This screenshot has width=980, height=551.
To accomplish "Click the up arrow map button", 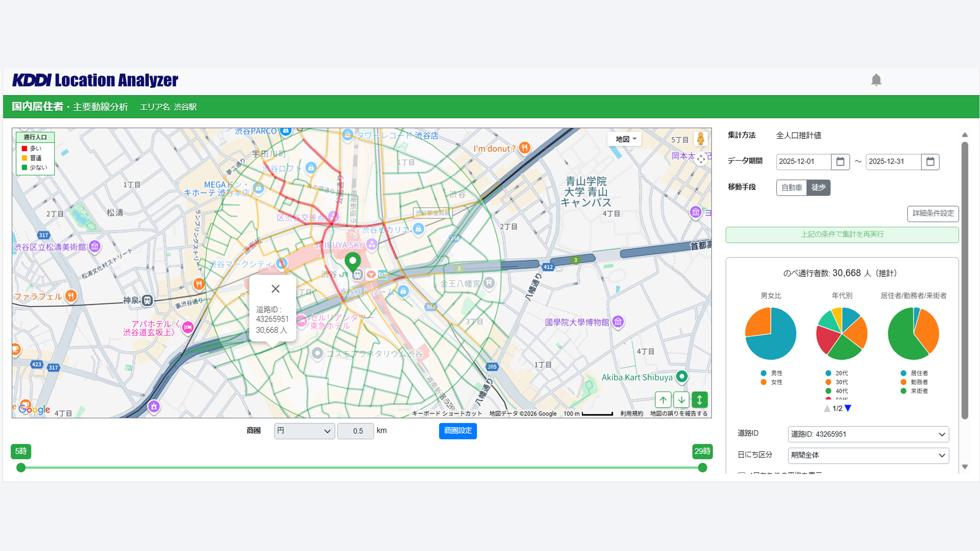I will [x=663, y=400].
